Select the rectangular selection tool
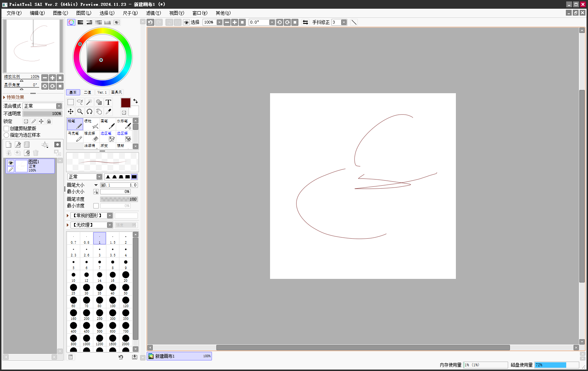This screenshot has width=588, height=371. (71, 102)
